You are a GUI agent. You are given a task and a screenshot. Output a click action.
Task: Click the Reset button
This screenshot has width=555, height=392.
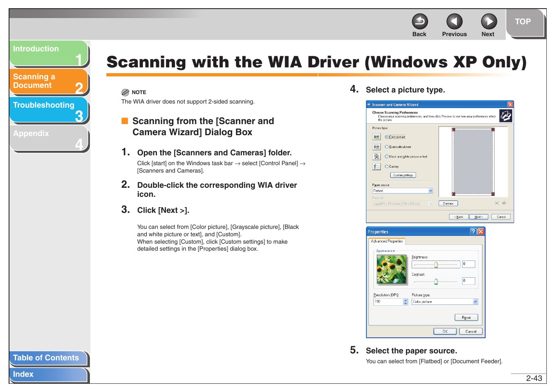[466, 317]
